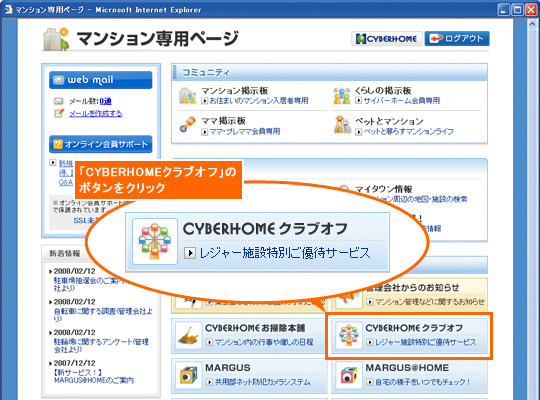Click the ママ掲示板 rattle icon
This screenshot has width=540, height=400.
[187, 124]
